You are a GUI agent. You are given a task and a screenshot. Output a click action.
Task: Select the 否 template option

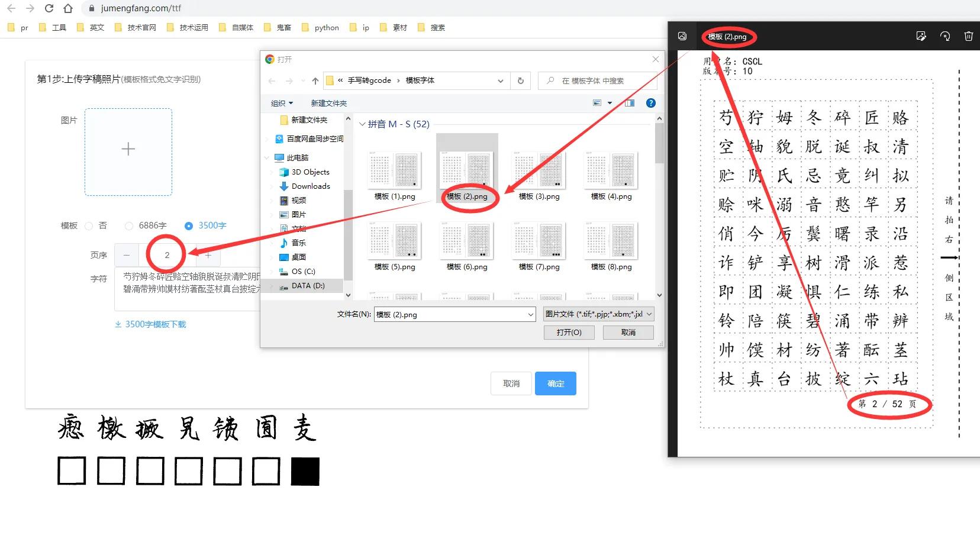click(x=91, y=225)
